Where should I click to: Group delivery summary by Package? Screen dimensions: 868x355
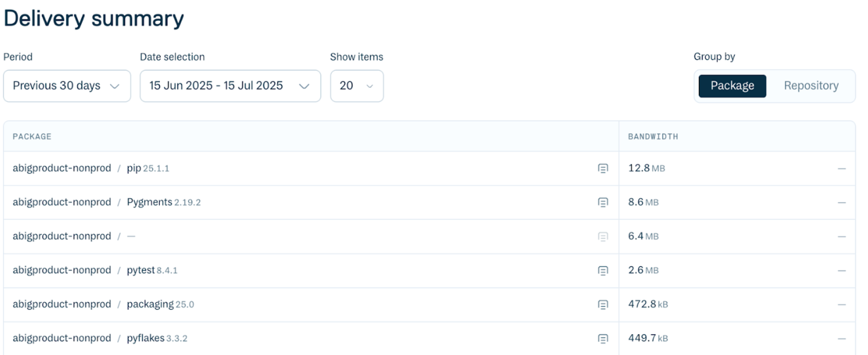pyautogui.click(x=732, y=86)
